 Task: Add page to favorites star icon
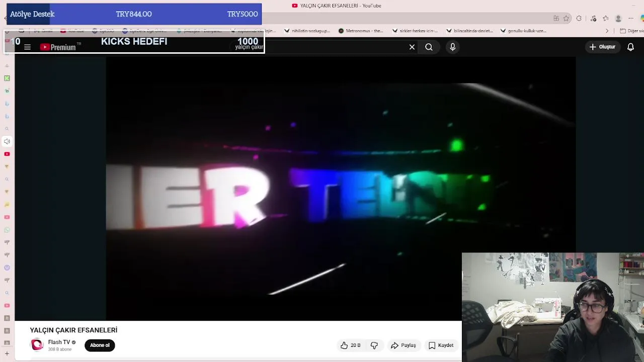[566, 19]
